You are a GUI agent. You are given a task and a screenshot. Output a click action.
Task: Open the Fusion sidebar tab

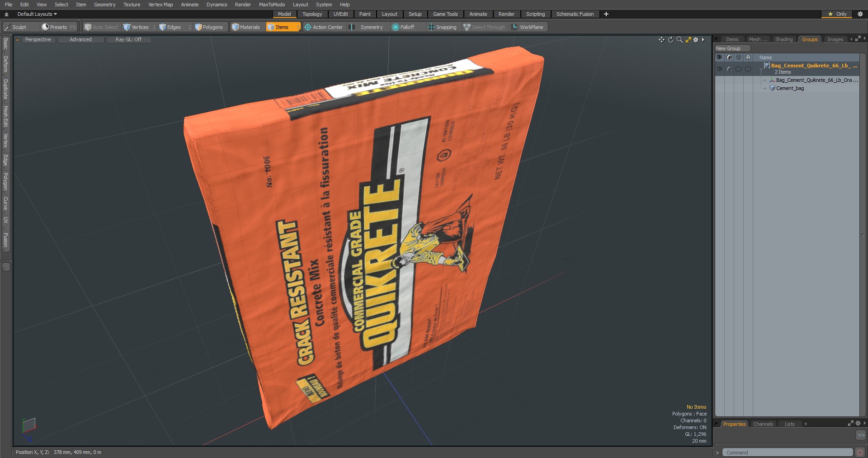[x=5, y=240]
